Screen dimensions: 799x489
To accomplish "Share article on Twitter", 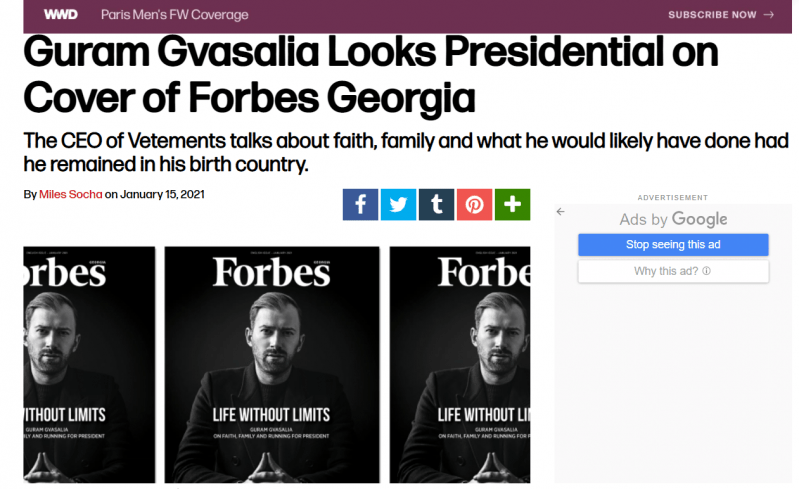I will [398, 204].
